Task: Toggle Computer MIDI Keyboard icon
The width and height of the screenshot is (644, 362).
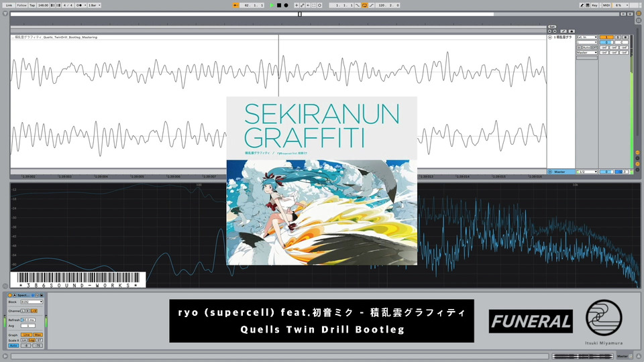Action: click(x=588, y=5)
